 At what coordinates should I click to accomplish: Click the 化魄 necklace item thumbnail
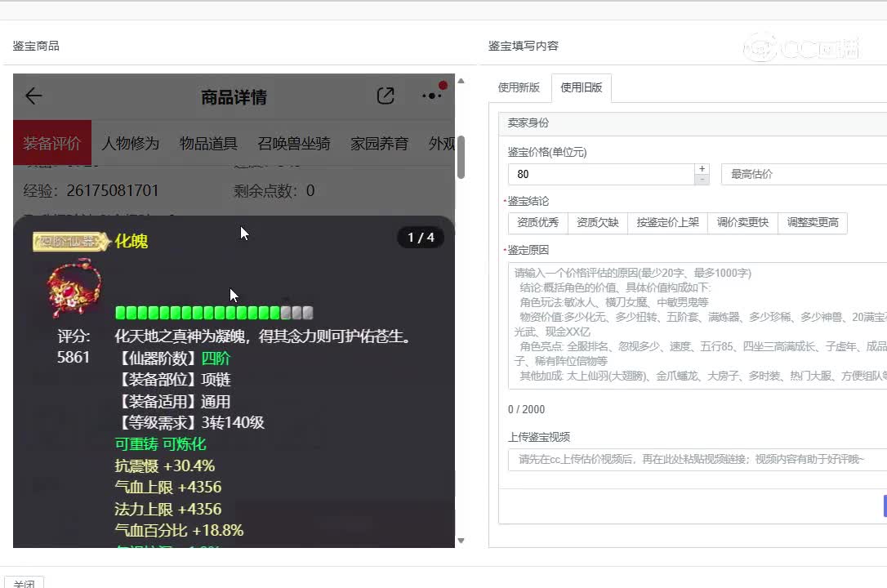pos(74,288)
